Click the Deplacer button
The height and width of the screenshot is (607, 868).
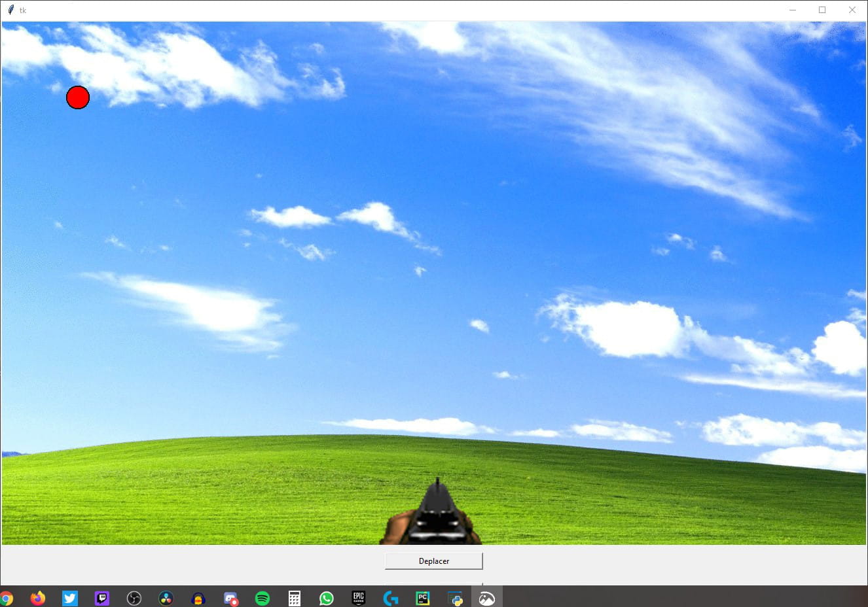[433, 561]
